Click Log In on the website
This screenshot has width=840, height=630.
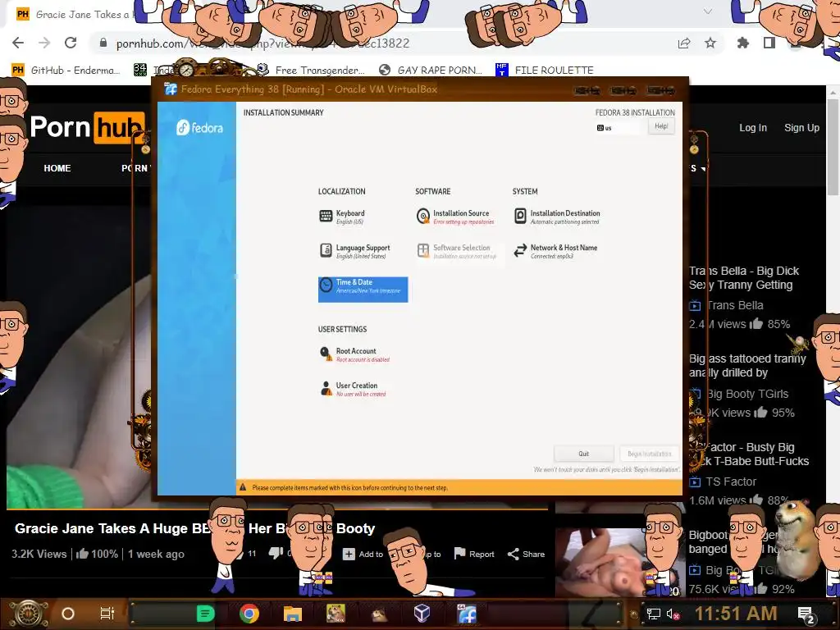tap(753, 128)
